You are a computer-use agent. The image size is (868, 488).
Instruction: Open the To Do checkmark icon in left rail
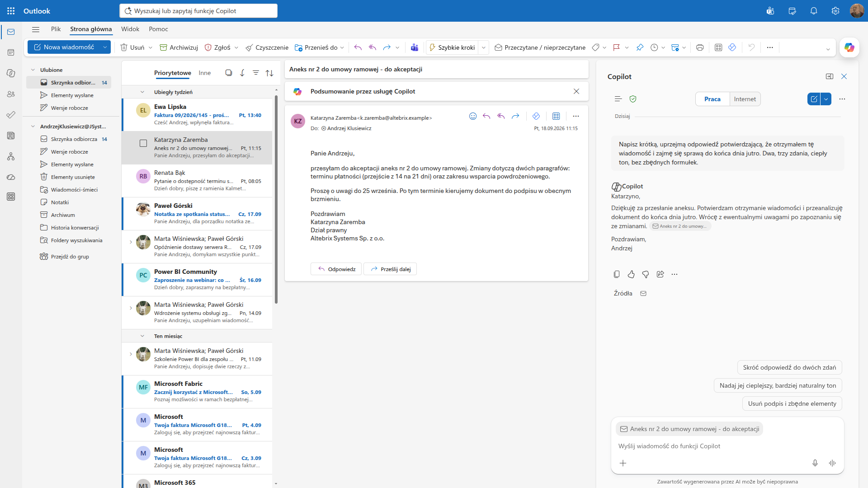pyautogui.click(x=11, y=115)
